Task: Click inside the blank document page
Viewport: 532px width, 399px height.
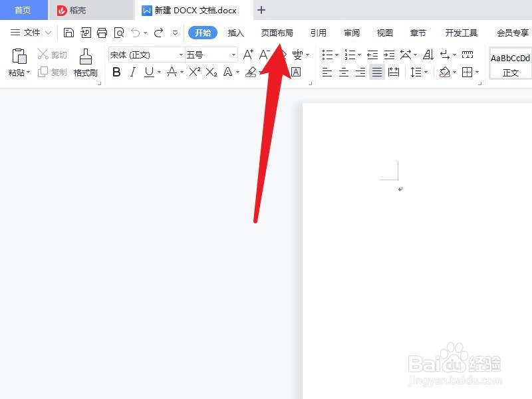Action: point(417,251)
